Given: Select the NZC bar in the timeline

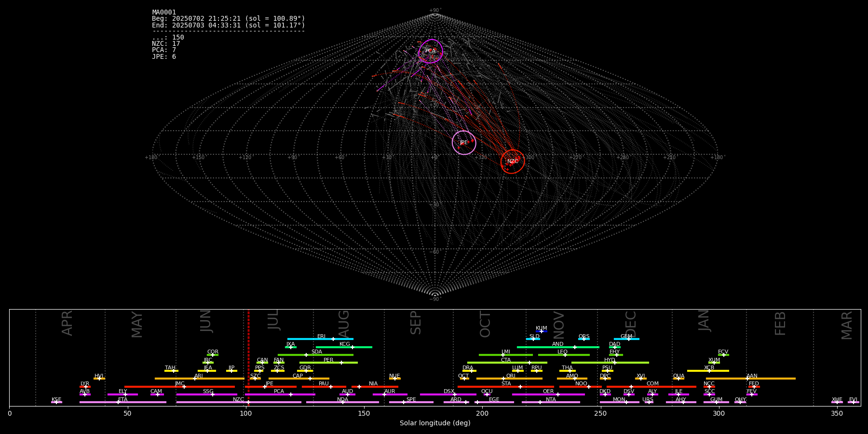Looking at the screenshot, I should (239, 402).
